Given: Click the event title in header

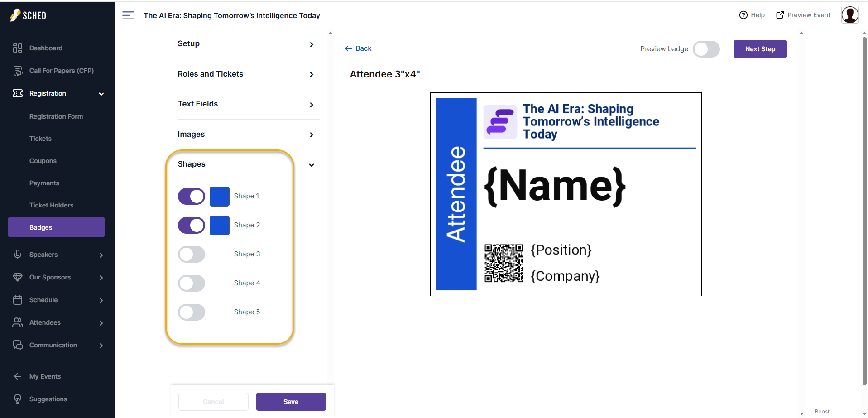Looking at the screenshot, I should click(232, 15).
